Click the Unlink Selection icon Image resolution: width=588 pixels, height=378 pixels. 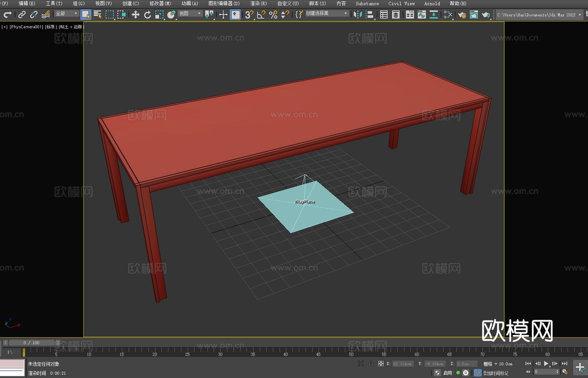(34, 14)
